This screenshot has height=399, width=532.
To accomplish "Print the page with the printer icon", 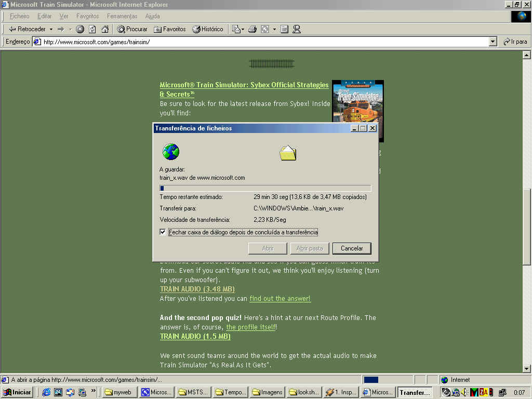I will pyautogui.click(x=252, y=29).
